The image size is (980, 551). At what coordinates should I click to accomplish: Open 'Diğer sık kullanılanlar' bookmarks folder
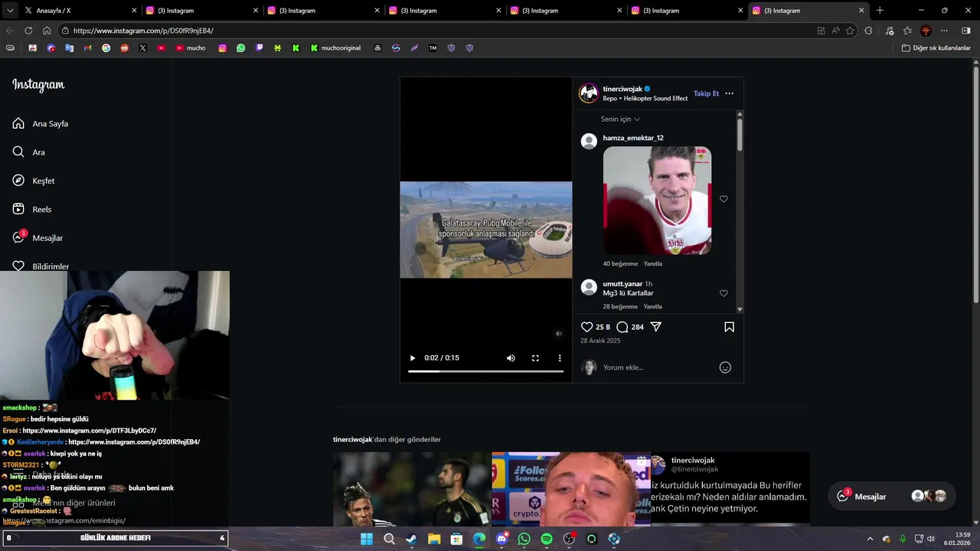pos(936,47)
